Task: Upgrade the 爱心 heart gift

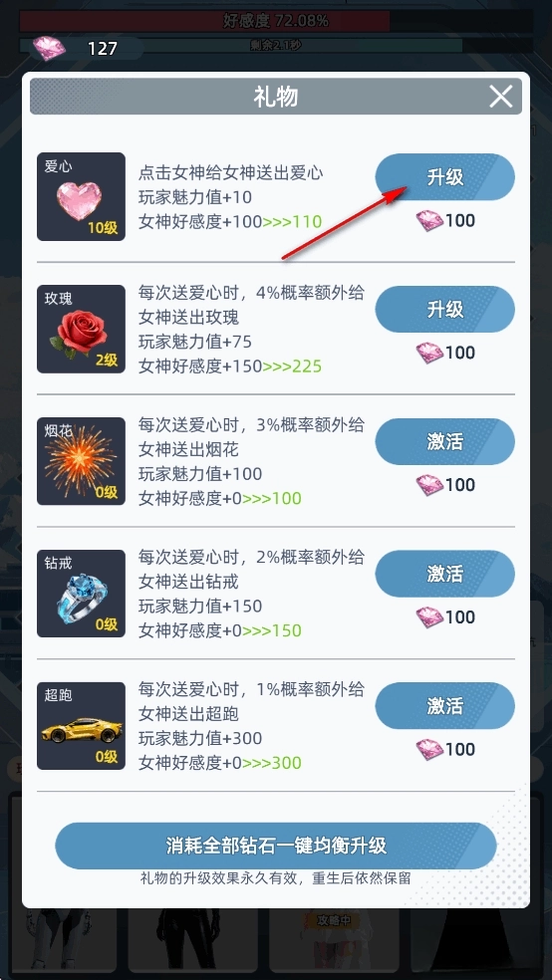Action: coord(445,177)
